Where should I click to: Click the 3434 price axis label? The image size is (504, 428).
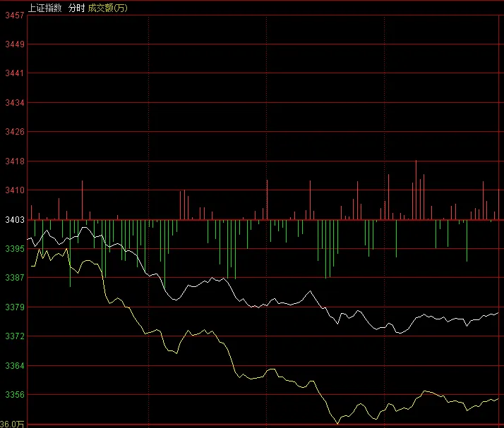15,103
